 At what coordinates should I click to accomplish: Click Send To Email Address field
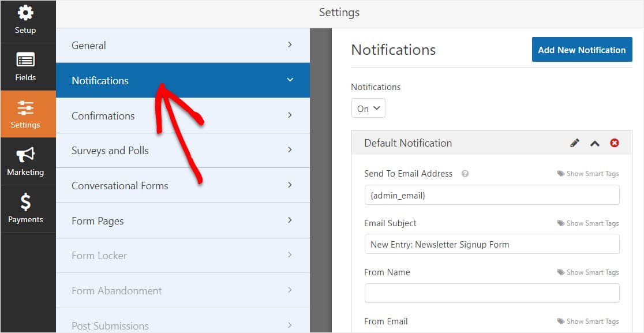click(492, 195)
